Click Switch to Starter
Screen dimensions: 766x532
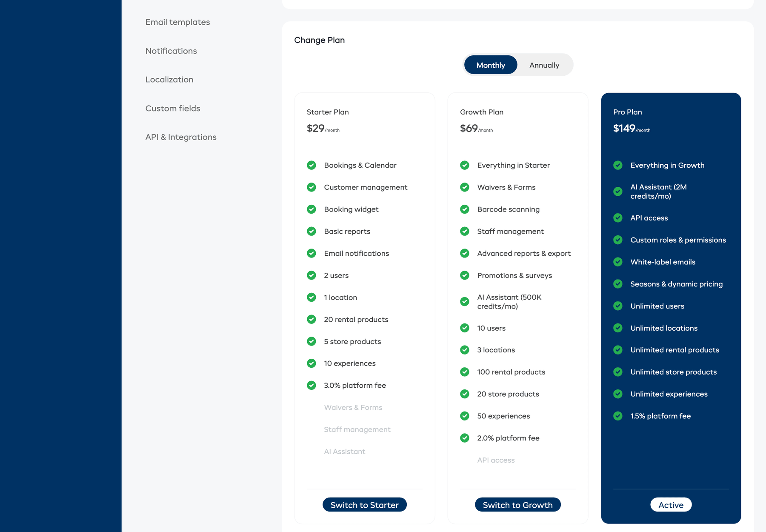click(364, 504)
